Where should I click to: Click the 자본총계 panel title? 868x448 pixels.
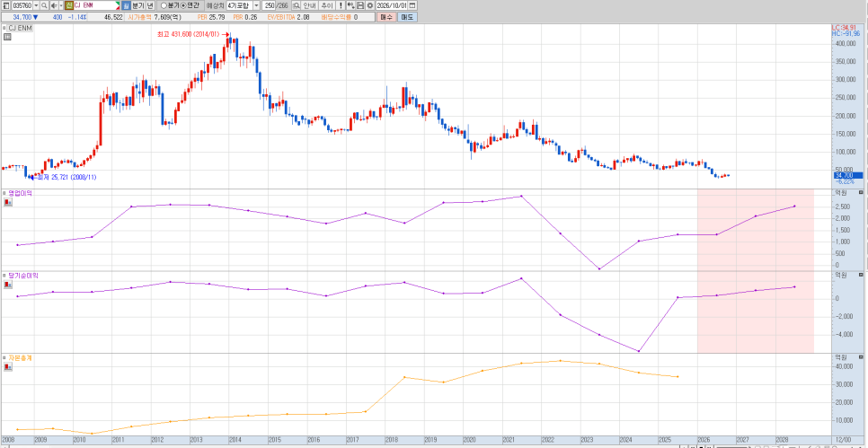tap(21, 358)
